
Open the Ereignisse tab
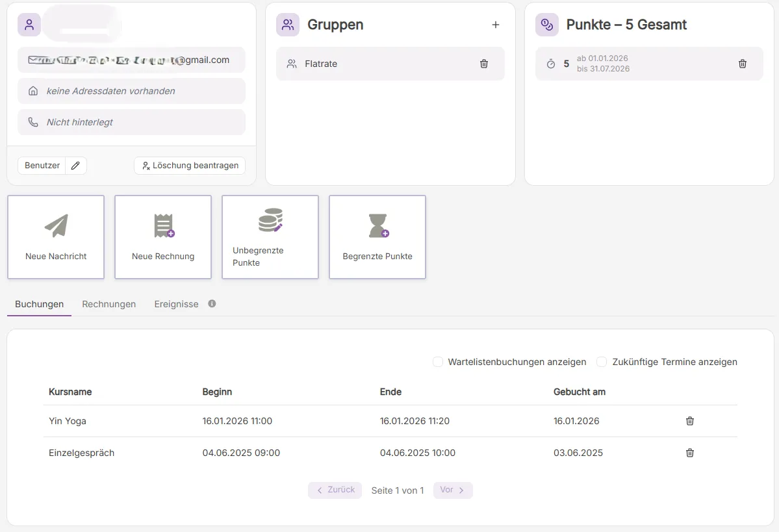(x=176, y=304)
